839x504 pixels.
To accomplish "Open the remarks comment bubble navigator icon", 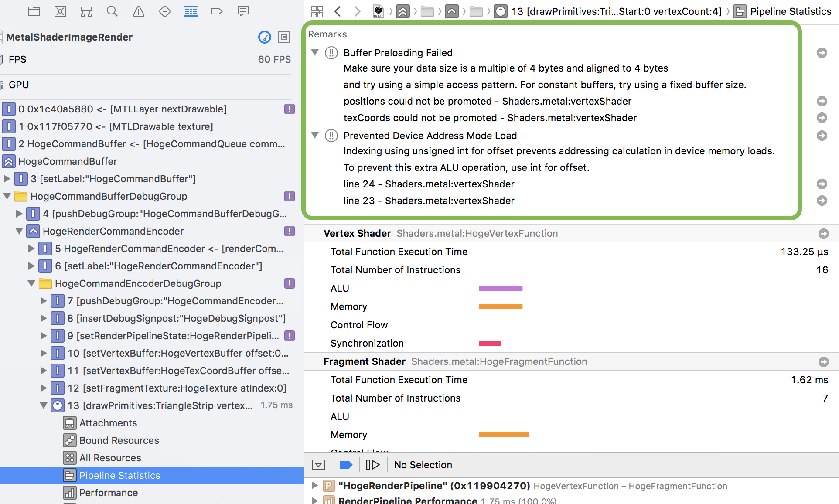I will 243,11.
